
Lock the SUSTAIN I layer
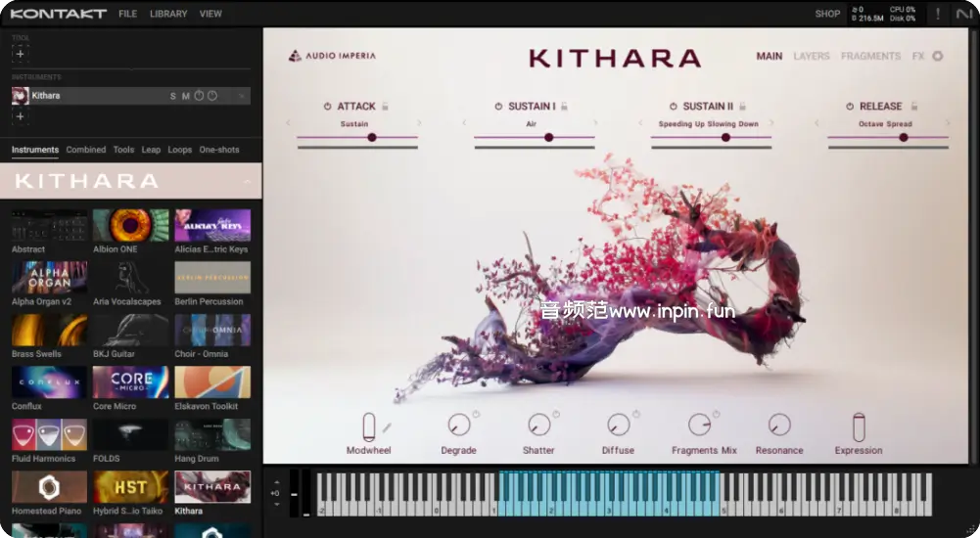(x=564, y=106)
